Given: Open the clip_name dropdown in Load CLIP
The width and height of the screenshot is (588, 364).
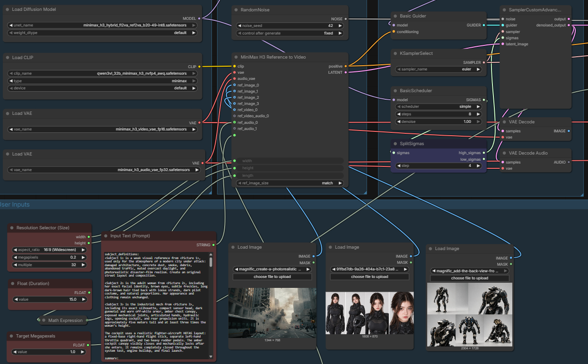Looking at the screenshot, I should click(103, 73).
